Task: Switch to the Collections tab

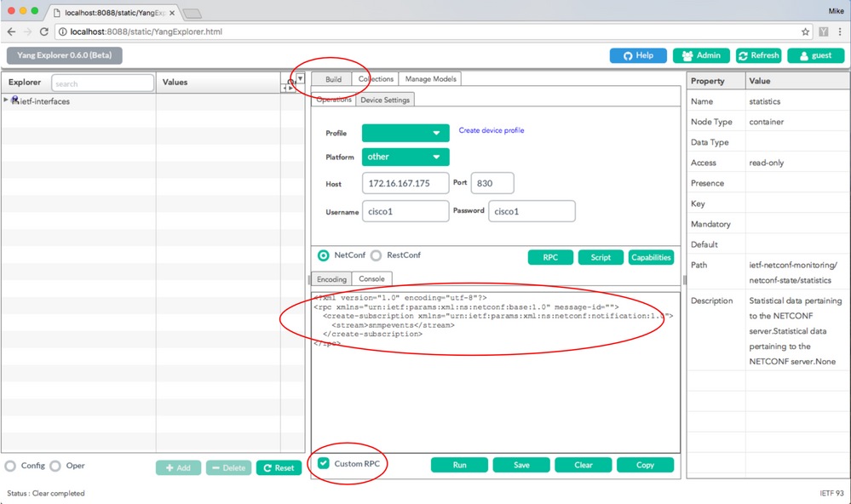Action: tap(376, 78)
